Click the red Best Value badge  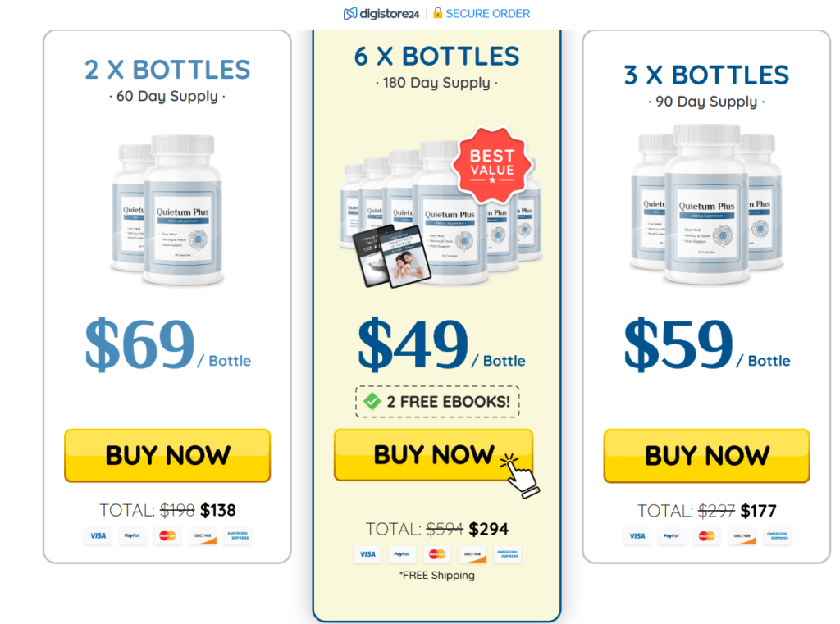point(492,165)
